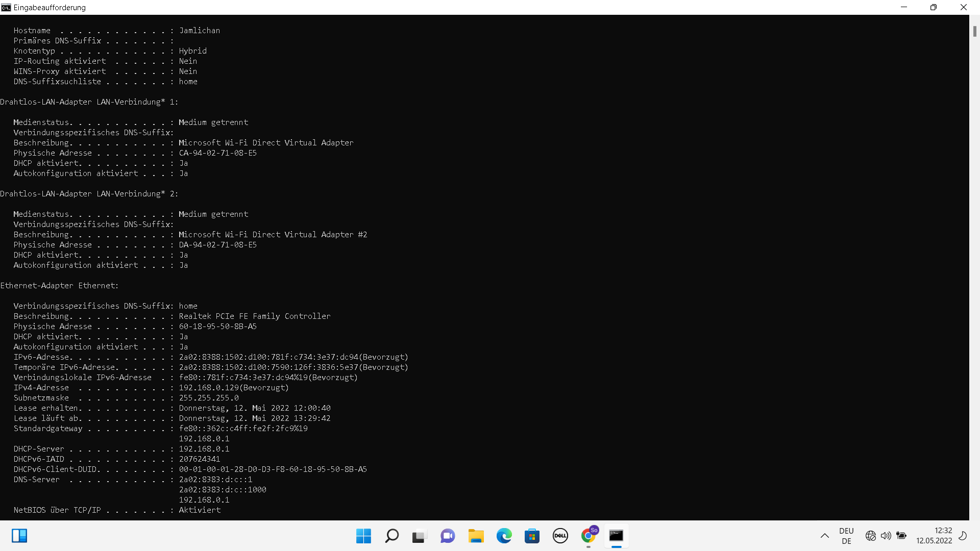This screenshot has width=980, height=551.
Task: Click the network globe tray icon
Action: tap(871, 536)
